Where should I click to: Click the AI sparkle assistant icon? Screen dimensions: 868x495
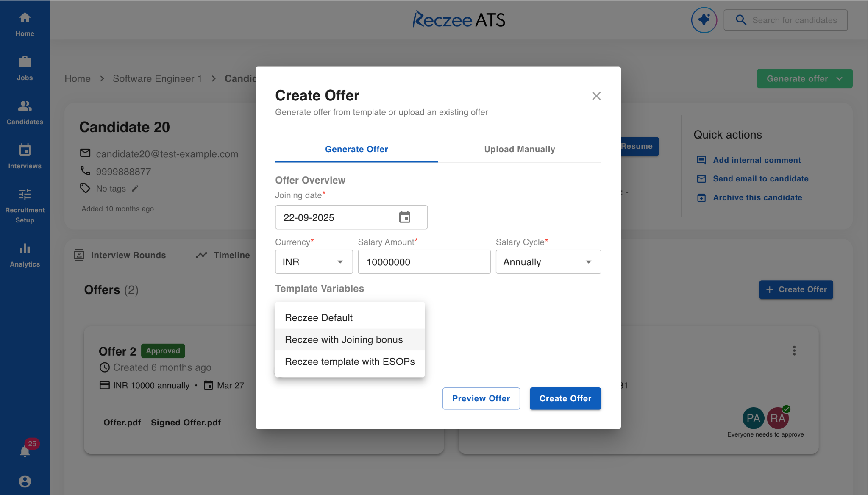point(704,20)
